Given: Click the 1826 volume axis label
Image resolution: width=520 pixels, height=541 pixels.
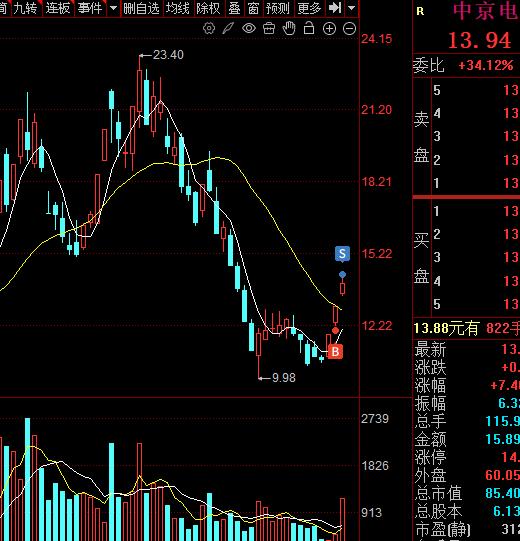Looking at the screenshot, I should click(375, 466).
